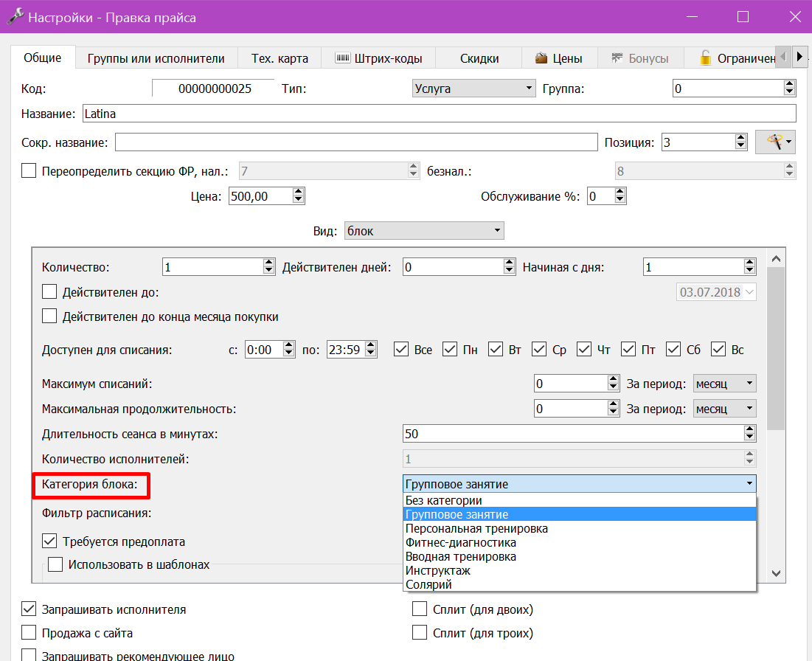Viewport: 812px width, 661px height.
Task: Increase Действителен дней spinner
Action: (x=509, y=263)
